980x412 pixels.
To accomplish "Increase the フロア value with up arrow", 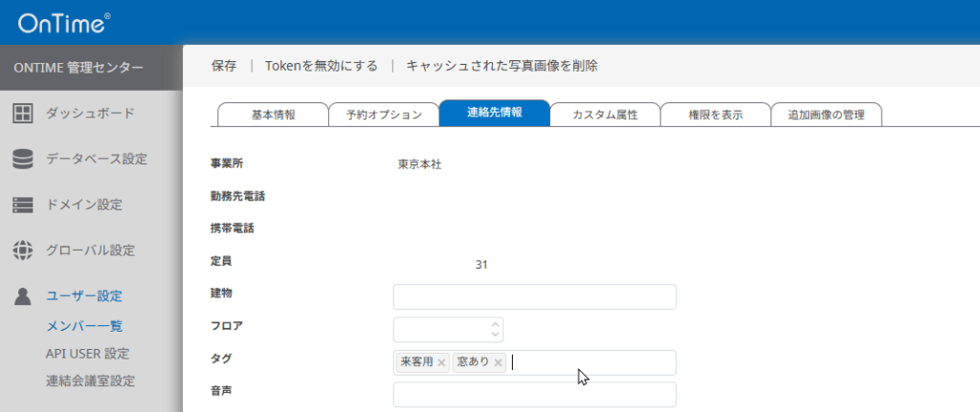I will [x=495, y=324].
